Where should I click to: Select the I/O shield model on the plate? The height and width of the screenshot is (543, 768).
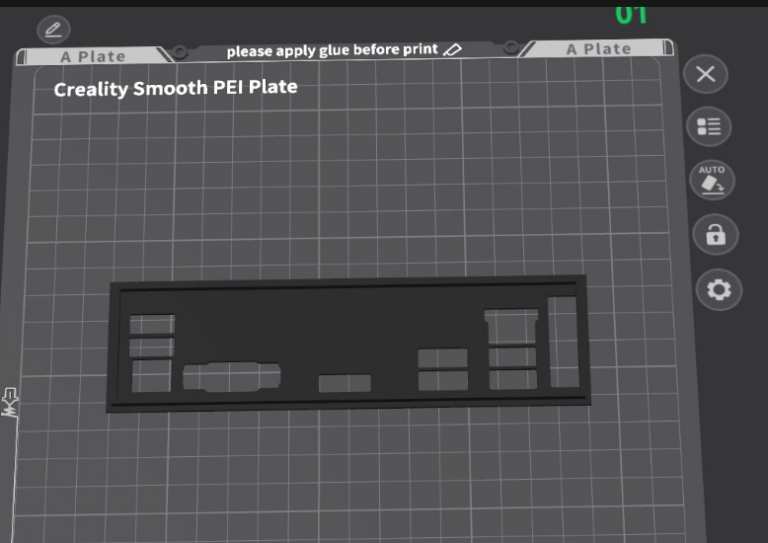pyautogui.click(x=348, y=344)
